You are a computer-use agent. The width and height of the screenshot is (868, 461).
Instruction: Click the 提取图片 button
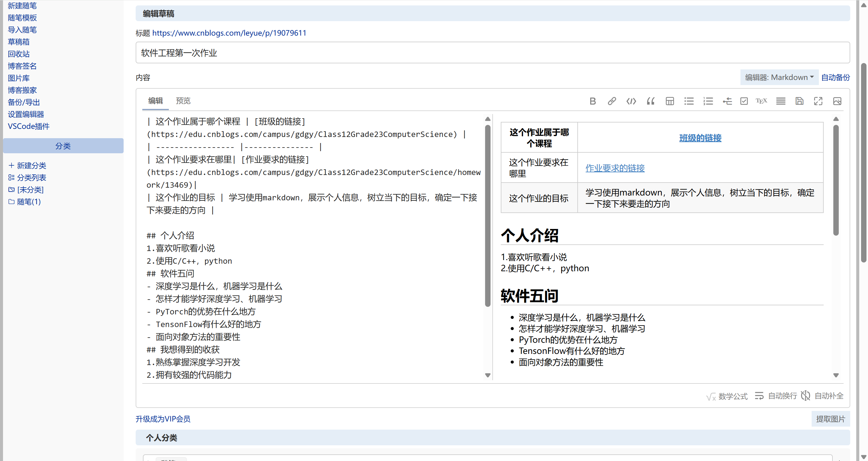point(830,419)
